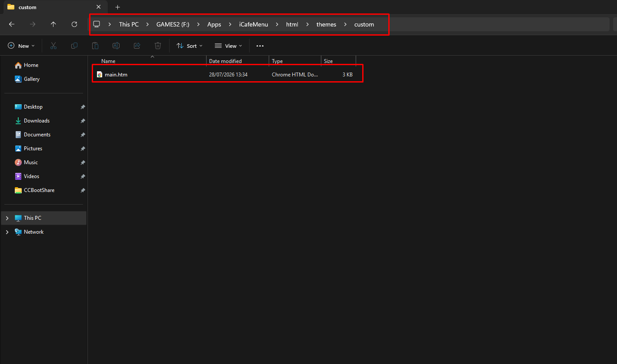
Task: Click GAMES2 (F:) breadcrumb
Action: 173,24
